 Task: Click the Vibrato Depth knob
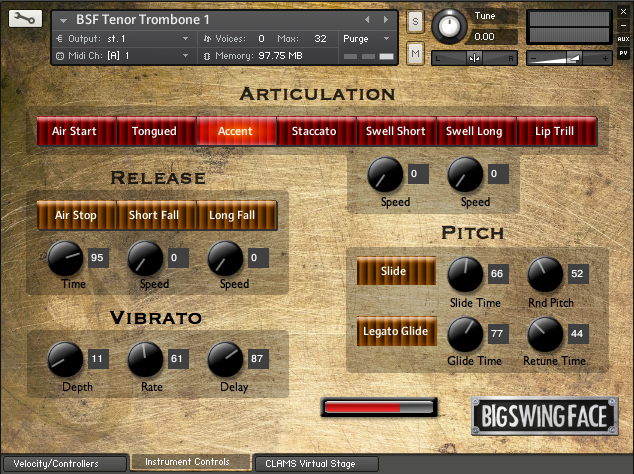(x=65, y=359)
